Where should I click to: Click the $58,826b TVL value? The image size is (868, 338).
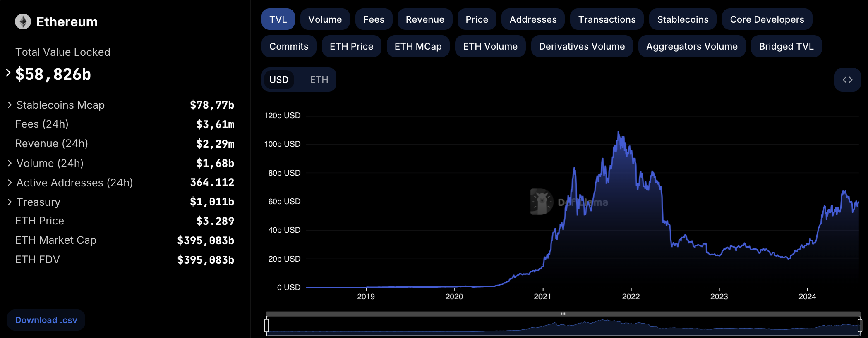click(x=53, y=74)
